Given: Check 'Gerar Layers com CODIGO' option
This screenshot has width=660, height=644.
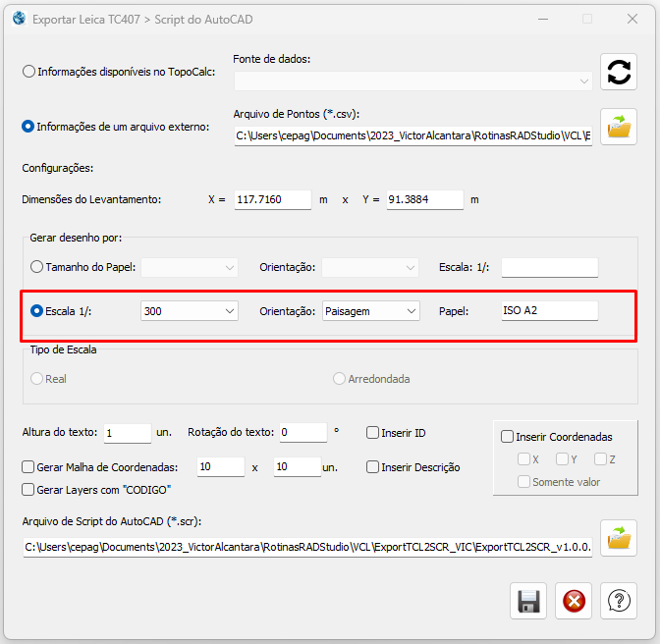Looking at the screenshot, I should pos(28,489).
